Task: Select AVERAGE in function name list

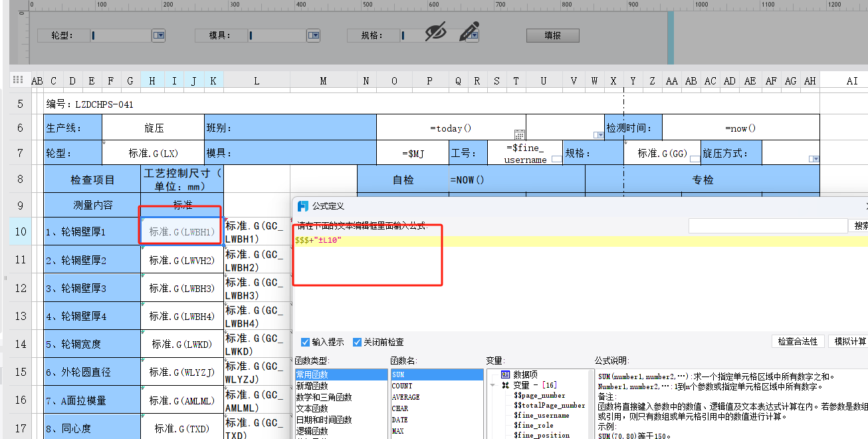Action: pos(405,397)
